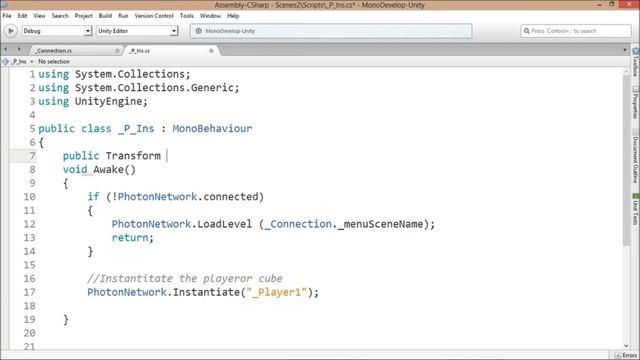Viewport: 640px width, 360px height.
Task: Click 'MonoBehaviour' on line 5
Action: [212, 129]
